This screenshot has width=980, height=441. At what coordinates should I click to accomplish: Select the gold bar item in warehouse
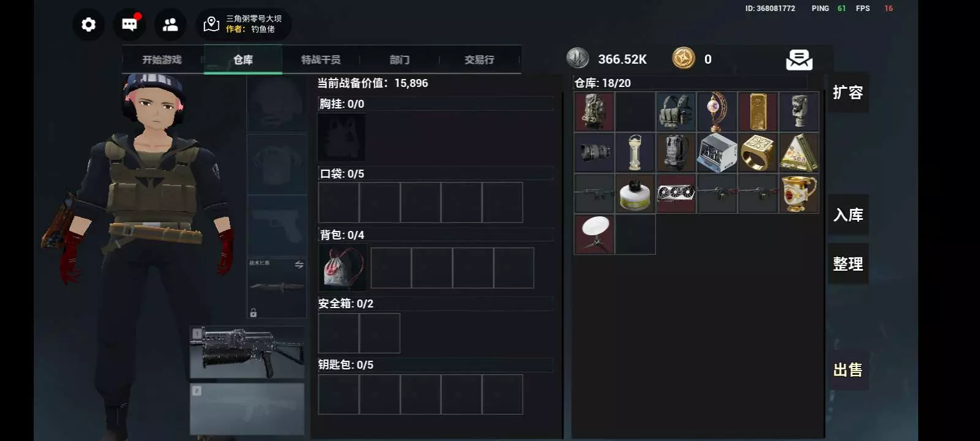pyautogui.click(x=758, y=111)
